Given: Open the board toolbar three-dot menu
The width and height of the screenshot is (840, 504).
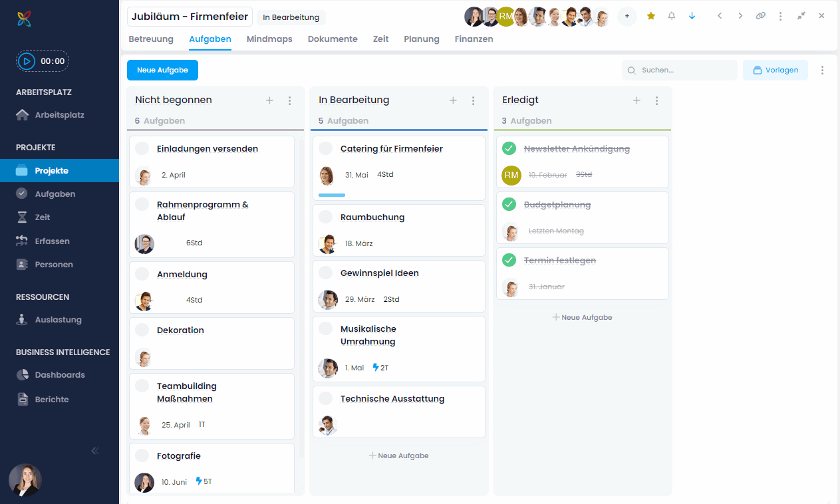Looking at the screenshot, I should tap(823, 70).
